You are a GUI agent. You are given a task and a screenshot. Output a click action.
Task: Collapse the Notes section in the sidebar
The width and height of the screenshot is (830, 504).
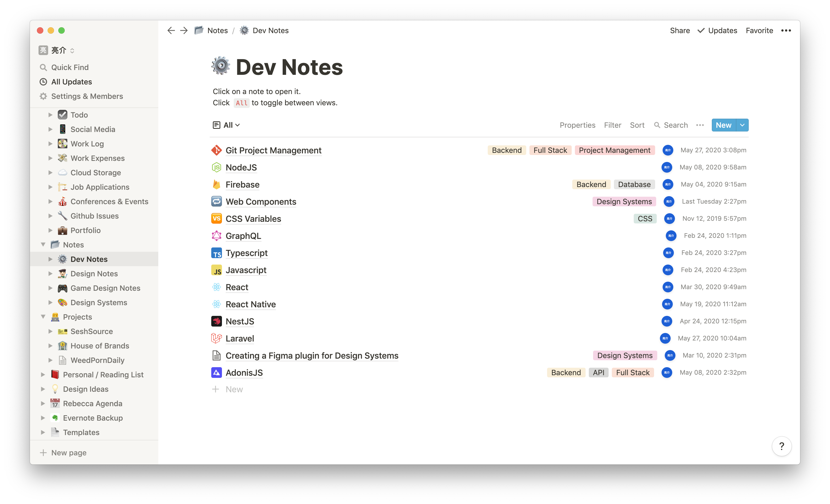[43, 245]
